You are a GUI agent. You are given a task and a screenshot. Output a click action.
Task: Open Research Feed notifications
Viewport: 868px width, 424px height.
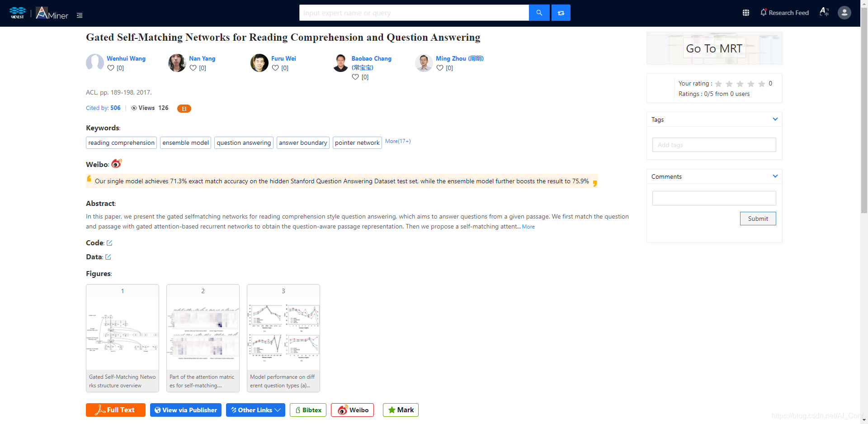784,13
